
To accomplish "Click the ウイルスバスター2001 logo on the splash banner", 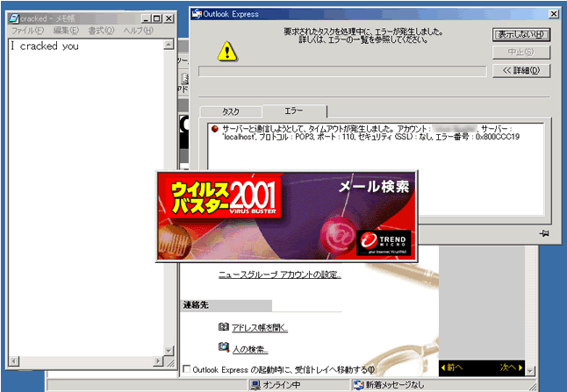I will pos(224,197).
